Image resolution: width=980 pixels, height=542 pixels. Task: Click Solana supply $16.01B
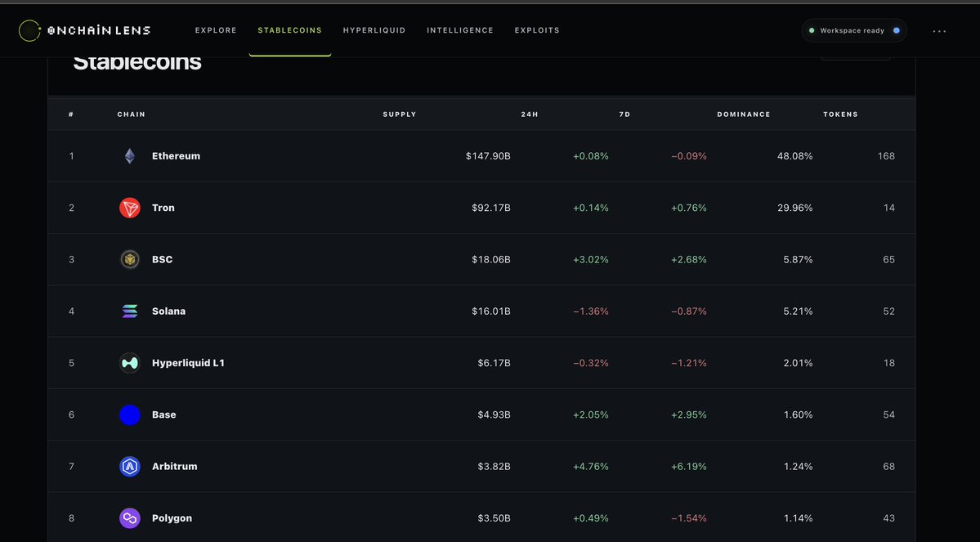(491, 311)
